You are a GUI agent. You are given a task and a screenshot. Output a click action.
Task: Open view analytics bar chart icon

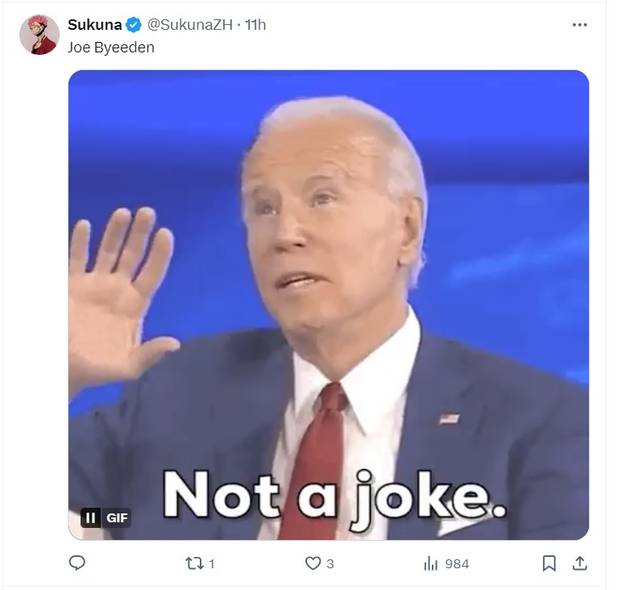point(431,564)
